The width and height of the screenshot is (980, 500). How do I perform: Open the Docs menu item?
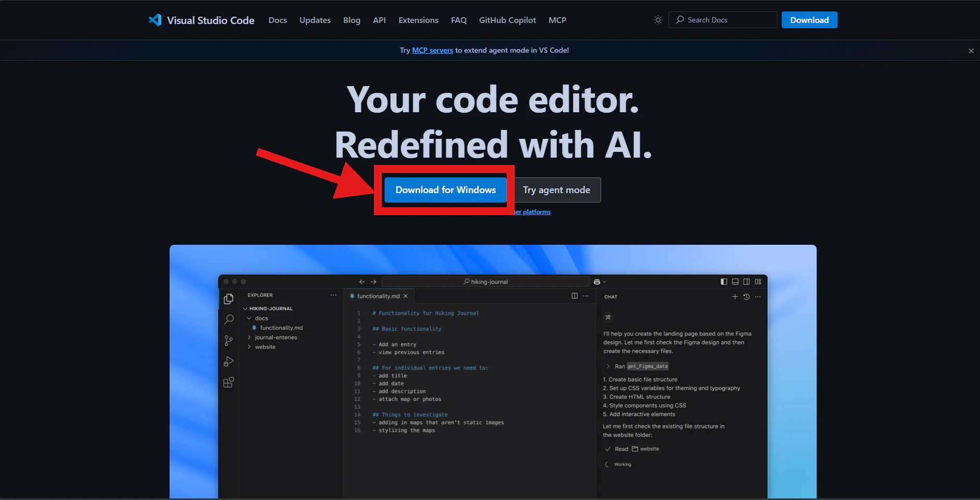[278, 20]
